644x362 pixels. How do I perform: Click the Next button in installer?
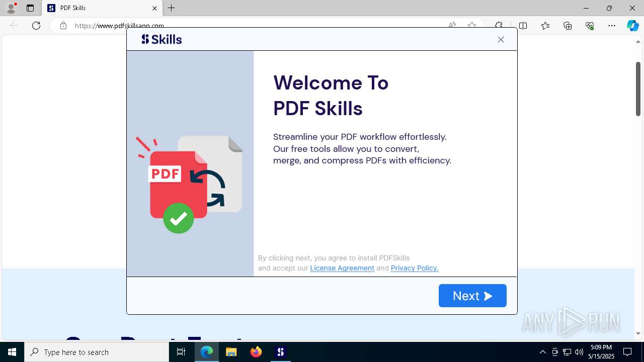(472, 296)
